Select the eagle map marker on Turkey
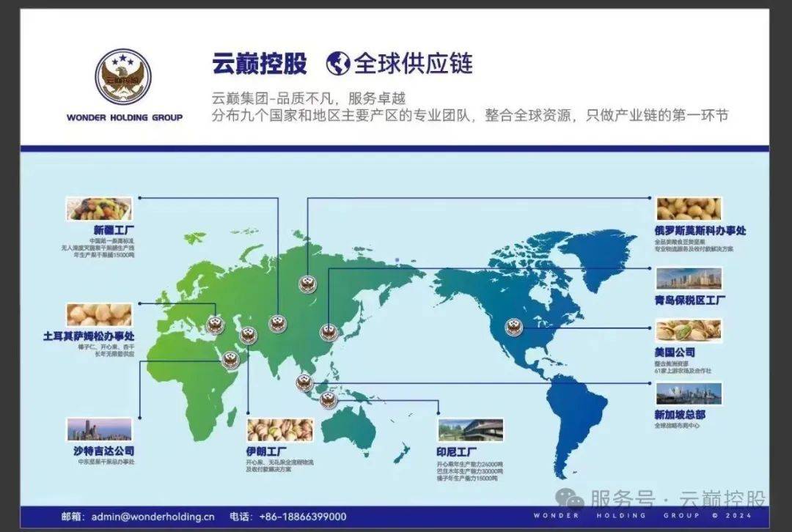The height and width of the screenshot is (532, 792). pyautogui.click(x=215, y=325)
